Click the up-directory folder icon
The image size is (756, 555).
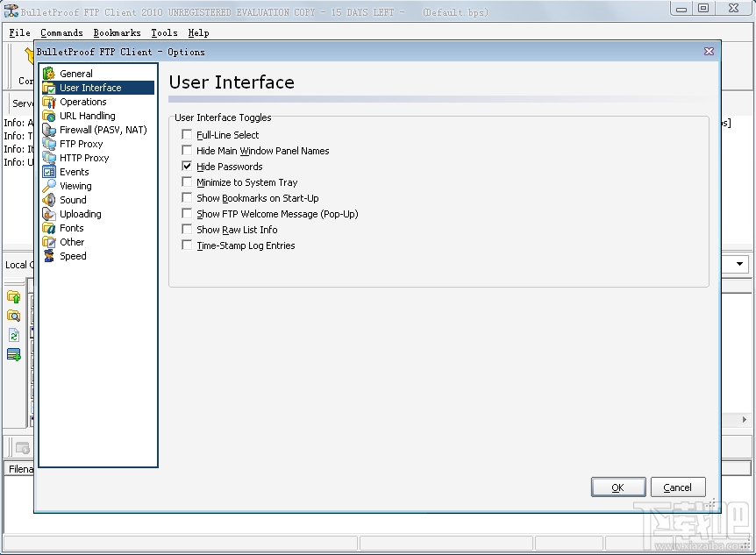16,296
